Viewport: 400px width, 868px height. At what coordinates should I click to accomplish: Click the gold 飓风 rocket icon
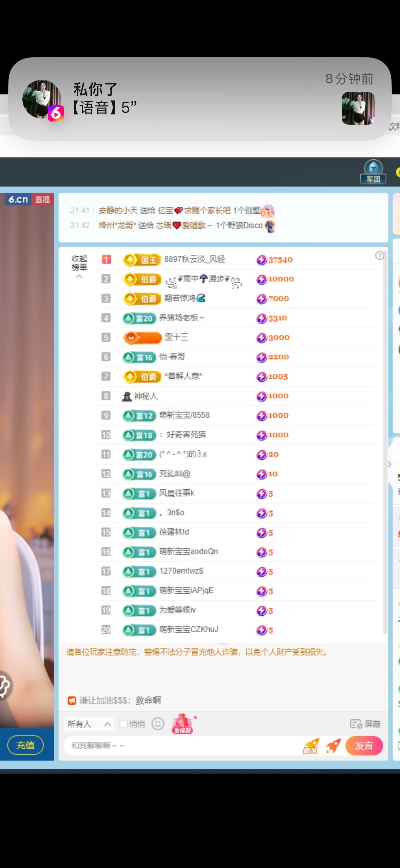(311, 746)
